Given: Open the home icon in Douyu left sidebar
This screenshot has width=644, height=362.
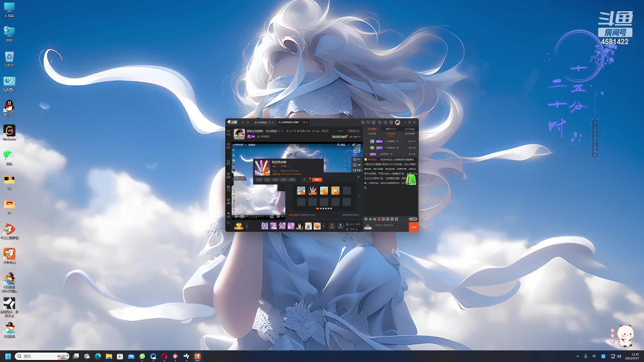Looking at the screenshot, I should coord(228,161).
